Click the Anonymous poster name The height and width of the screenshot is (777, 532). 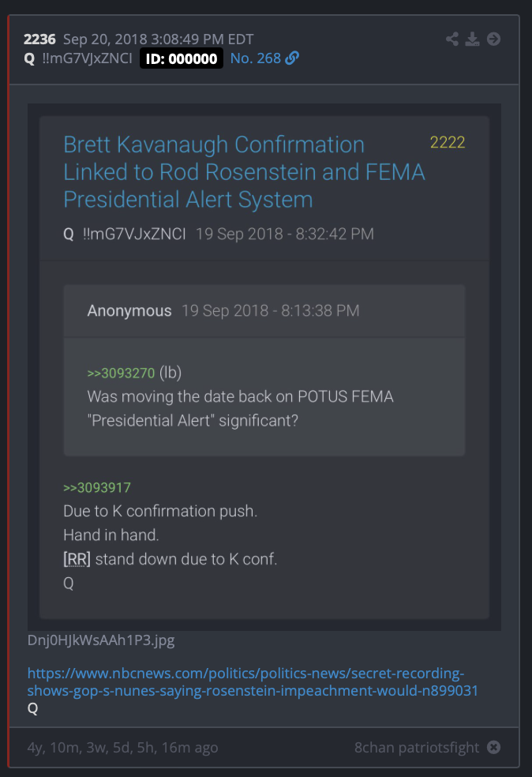coord(129,310)
